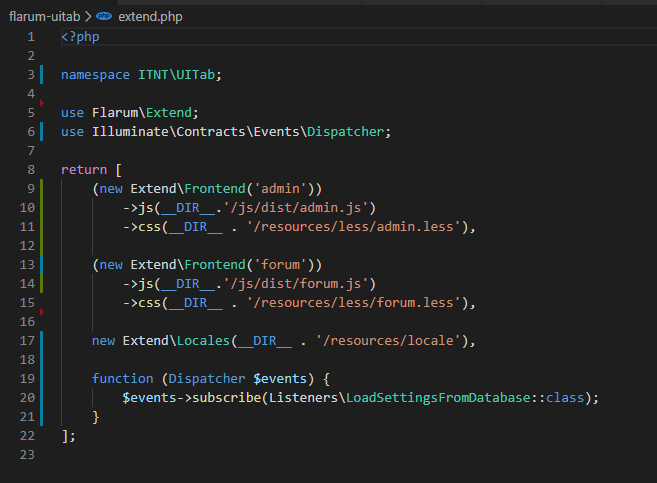Click '/resources/less/forum.less' string
Image resolution: width=657 pixels, height=483 pixels.
click(354, 302)
